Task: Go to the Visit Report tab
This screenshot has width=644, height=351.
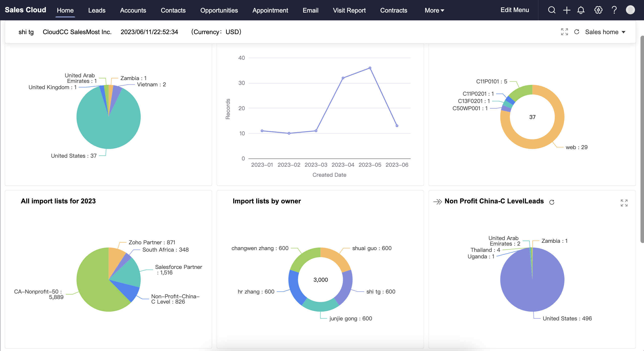Action: (349, 10)
